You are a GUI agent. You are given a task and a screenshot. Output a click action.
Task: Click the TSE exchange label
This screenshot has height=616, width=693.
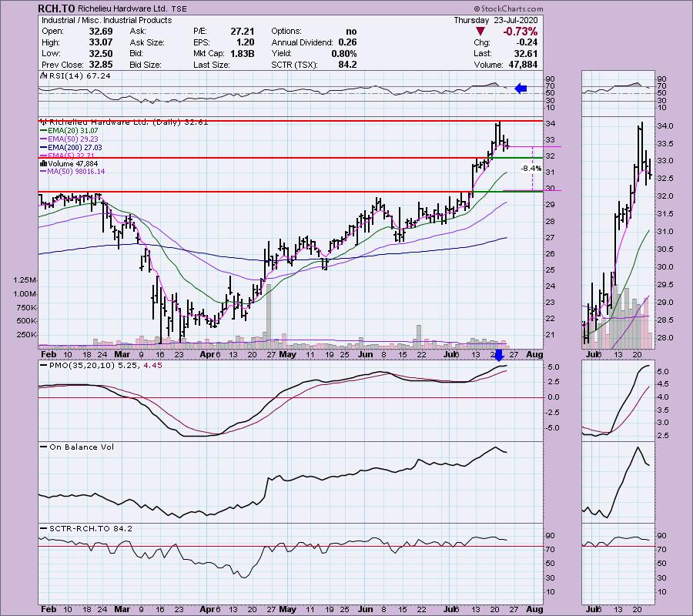point(179,8)
